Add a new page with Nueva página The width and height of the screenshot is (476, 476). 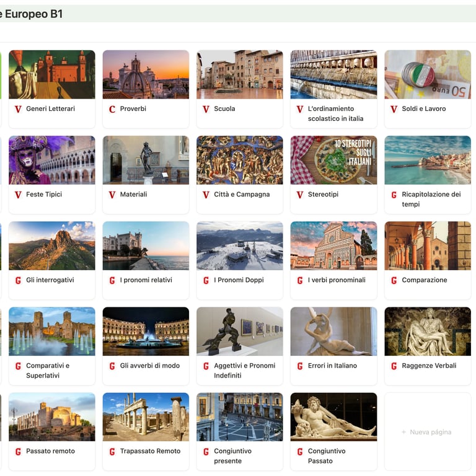426,432
